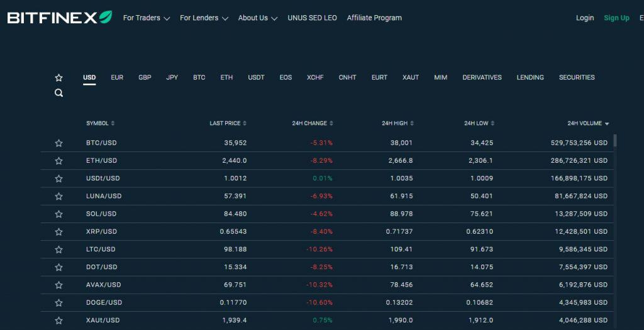Open the ticker search magnifier
Viewport: 644px width, 330px height.
tap(58, 93)
